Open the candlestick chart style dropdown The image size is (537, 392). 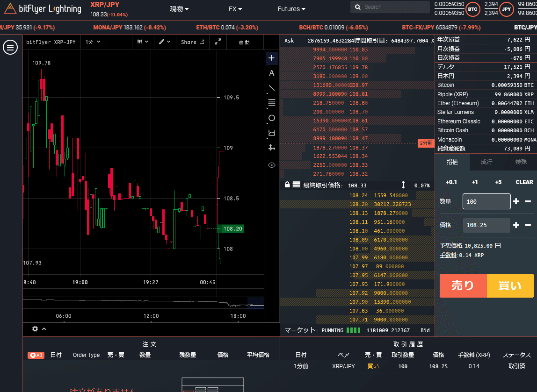click(x=143, y=42)
